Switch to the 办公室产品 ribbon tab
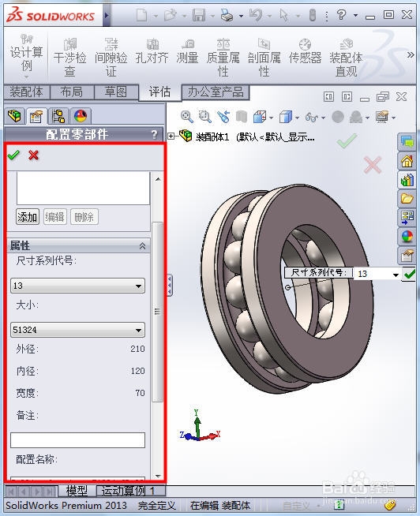 pos(216,92)
